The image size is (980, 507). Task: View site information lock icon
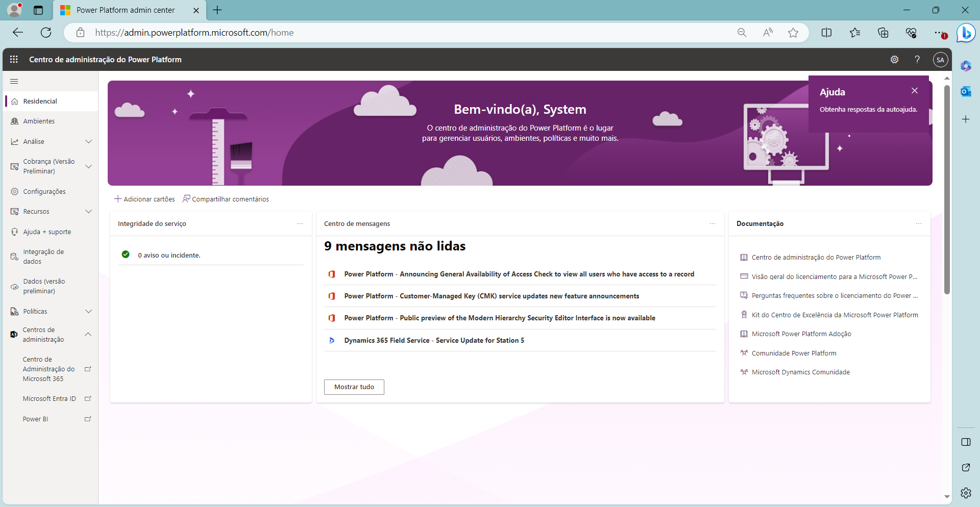(80, 33)
